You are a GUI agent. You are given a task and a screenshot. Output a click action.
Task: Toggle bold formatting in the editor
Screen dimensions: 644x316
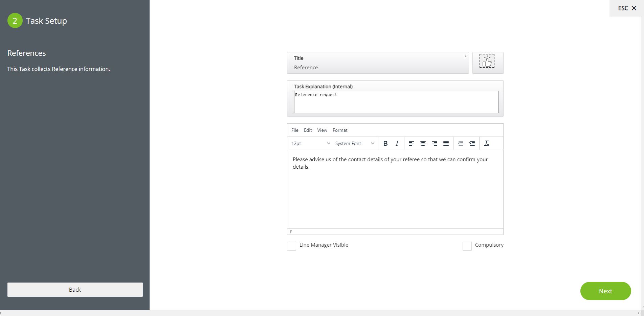click(x=385, y=143)
